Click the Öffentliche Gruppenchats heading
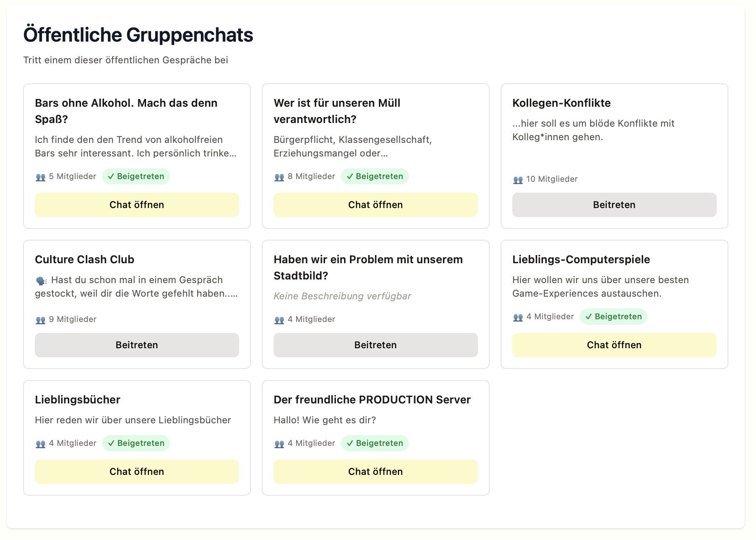This screenshot has height=540, width=756. point(138,34)
